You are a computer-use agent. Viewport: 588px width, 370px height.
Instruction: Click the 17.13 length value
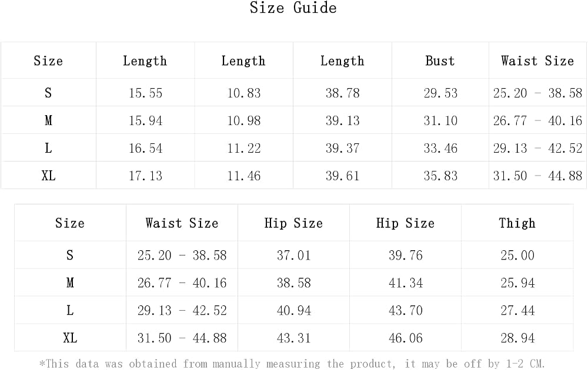tap(145, 176)
